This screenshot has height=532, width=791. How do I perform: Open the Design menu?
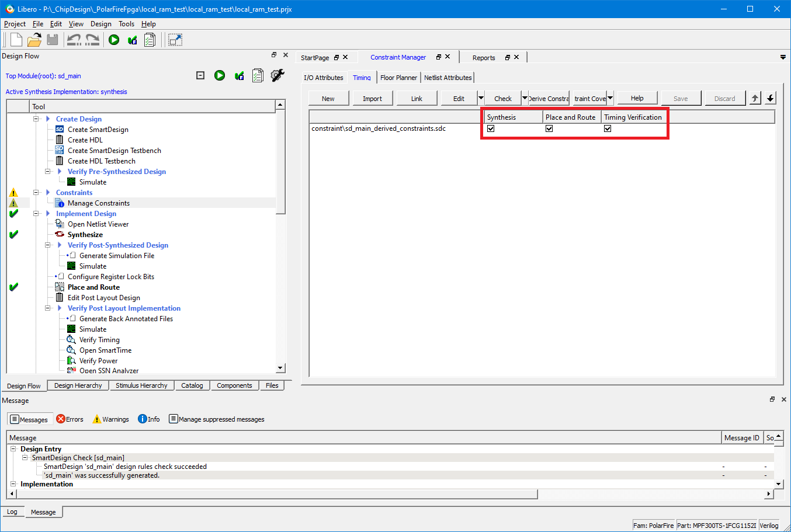(x=100, y=24)
